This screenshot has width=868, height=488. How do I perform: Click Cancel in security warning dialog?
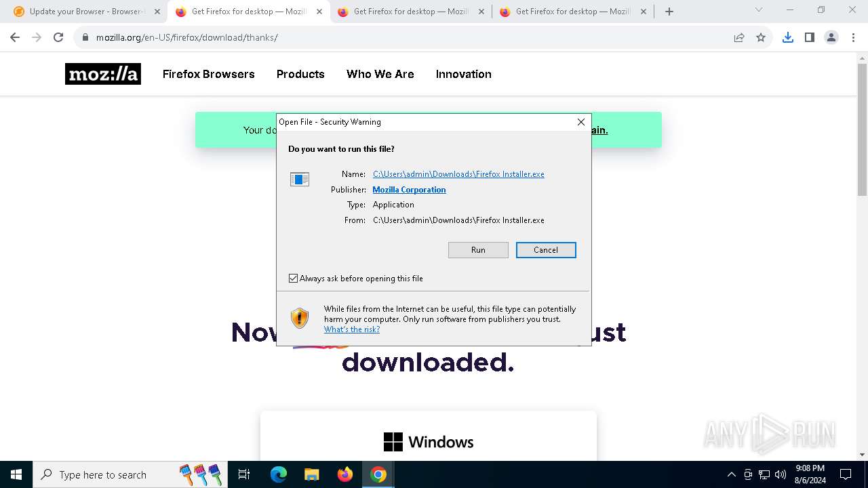pyautogui.click(x=546, y=250)
